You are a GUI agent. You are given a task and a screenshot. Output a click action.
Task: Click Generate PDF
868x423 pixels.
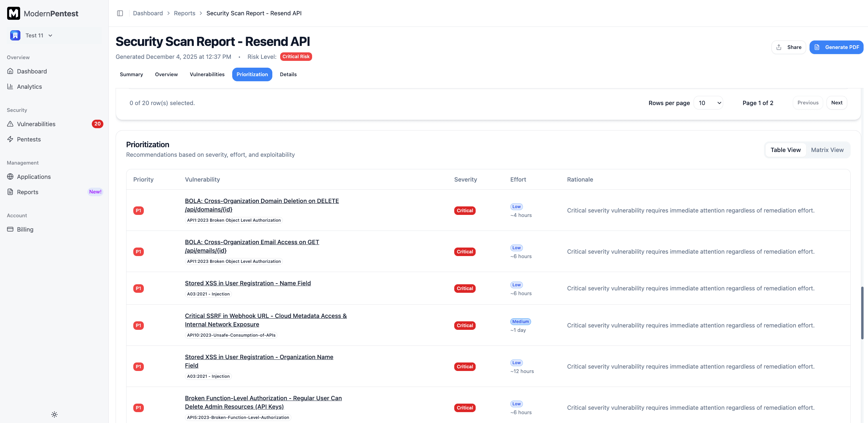(x=836, y=47)
